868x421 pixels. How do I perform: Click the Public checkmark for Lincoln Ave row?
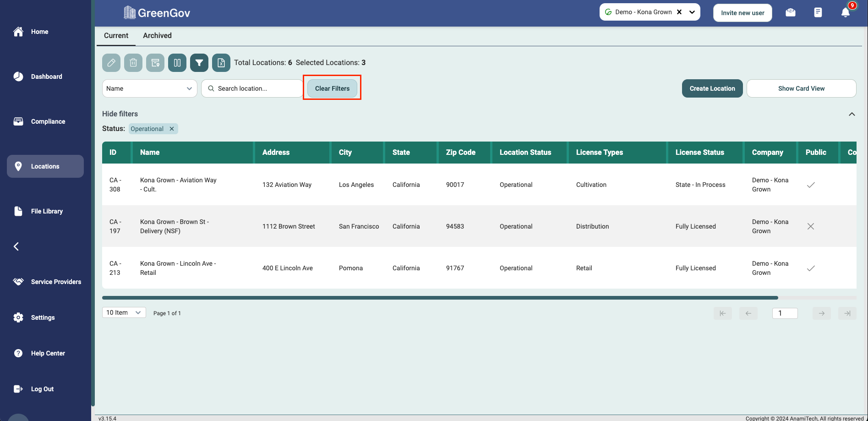[811, 268]
